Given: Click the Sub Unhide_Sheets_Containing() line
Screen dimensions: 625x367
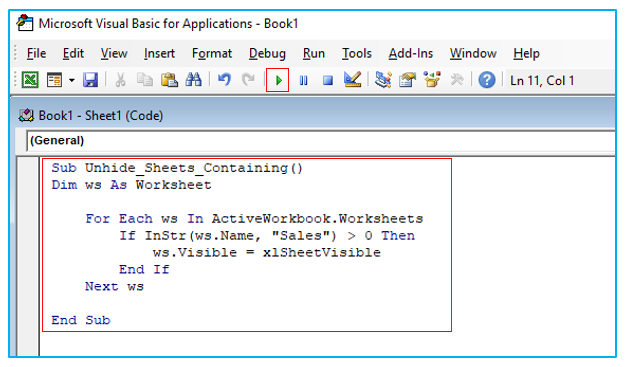Looking at the screenshot, I should pyautogui.click(x=177, y=168).
